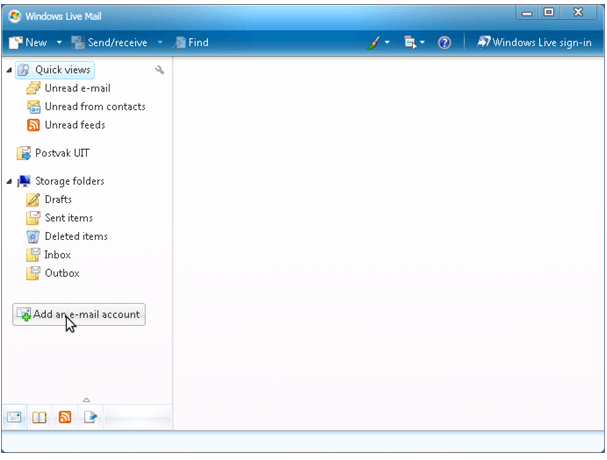This screenshot has height=460, width=607.
Task: Click the Quick views wrench icon
Action: [x=160, y=70]
